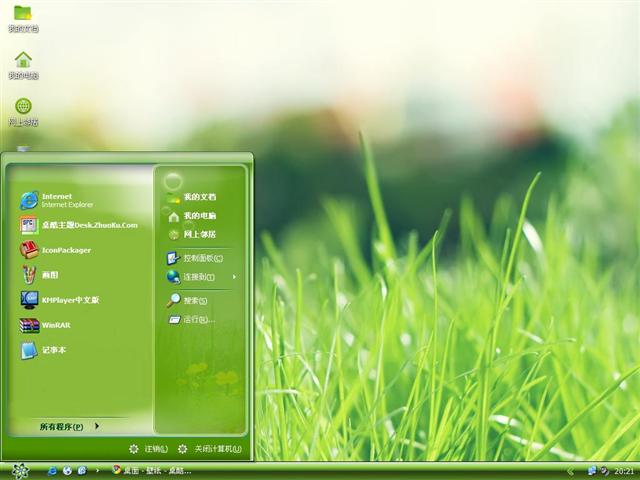Open Internet Explorer from Start menu
640x480 pixels.
(60, 200)
